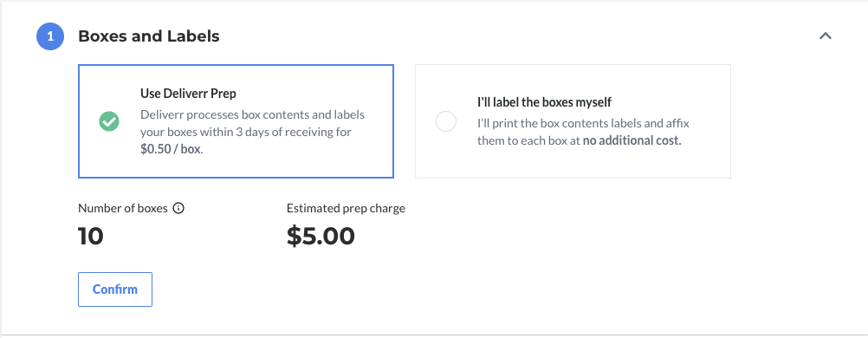Click the $0.50 / box price text
This screenshot has width=868, height=338.
click(171, 150)
